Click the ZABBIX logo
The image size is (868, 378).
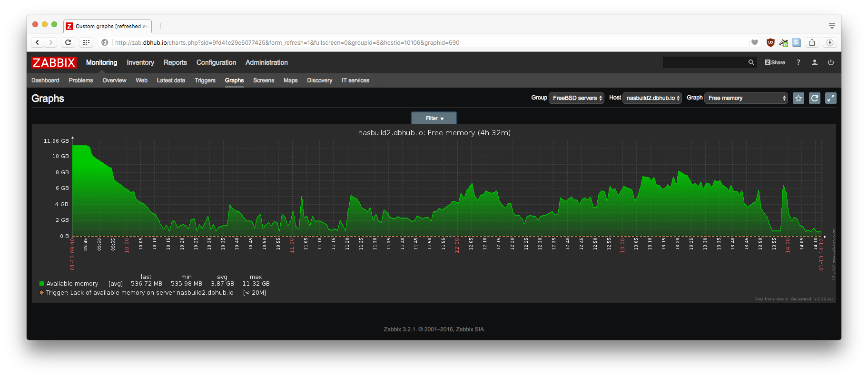coord(54,62)
